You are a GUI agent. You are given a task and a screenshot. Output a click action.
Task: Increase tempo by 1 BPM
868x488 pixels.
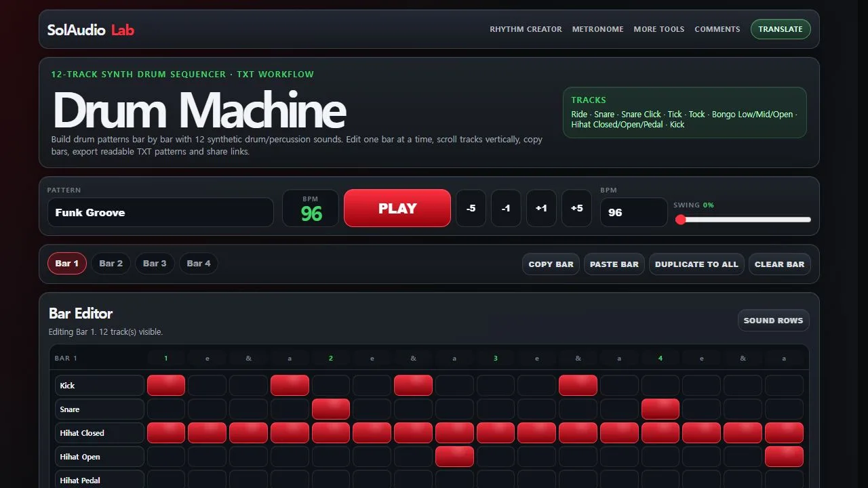541,208
